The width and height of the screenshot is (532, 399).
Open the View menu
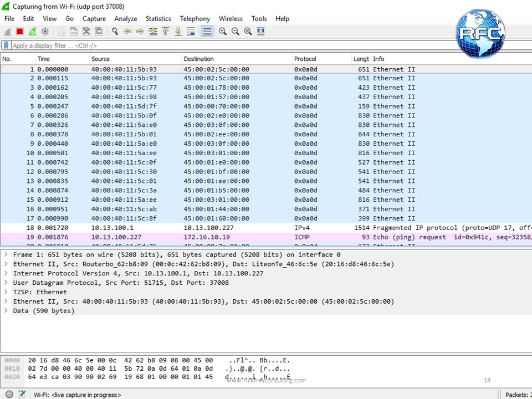[x=49, y=19]
